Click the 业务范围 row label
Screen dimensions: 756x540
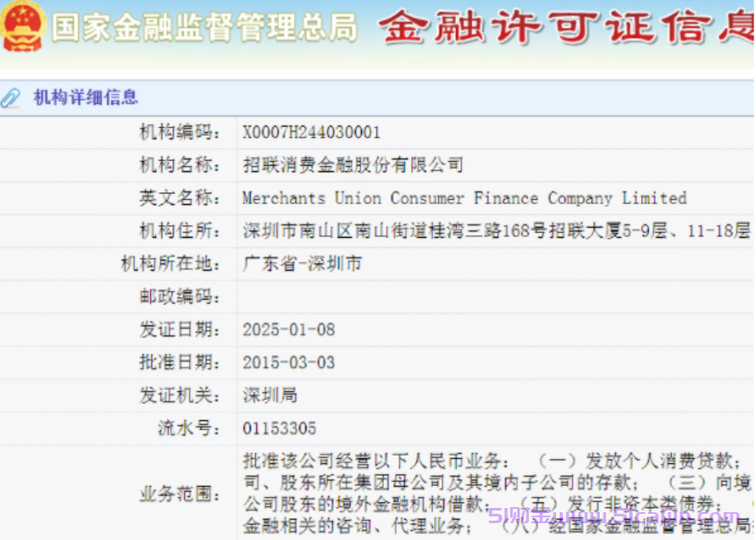pyautogui.click(x=180, y=494)
